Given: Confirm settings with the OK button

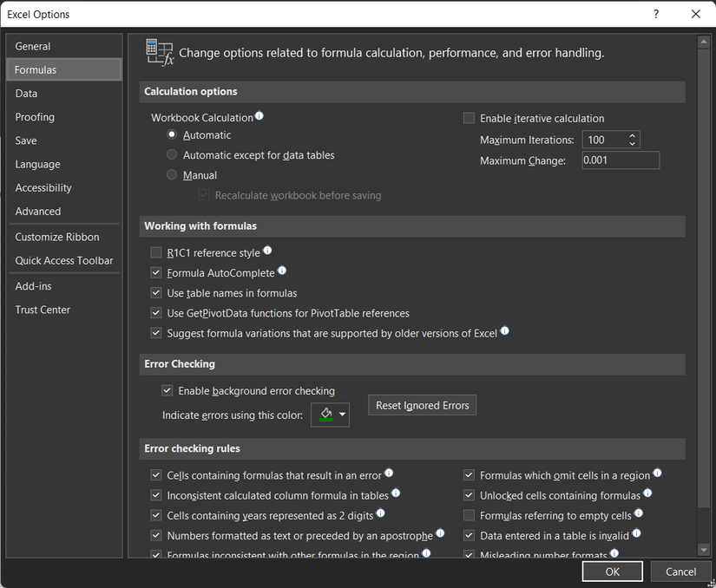Looking at the screenshot, I should coord(613,572).
